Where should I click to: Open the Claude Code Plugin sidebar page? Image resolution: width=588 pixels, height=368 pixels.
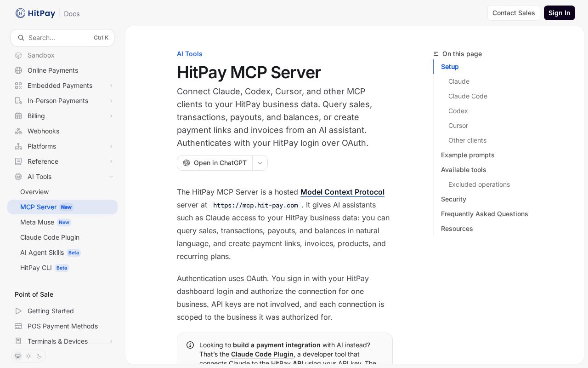point(62,237)
